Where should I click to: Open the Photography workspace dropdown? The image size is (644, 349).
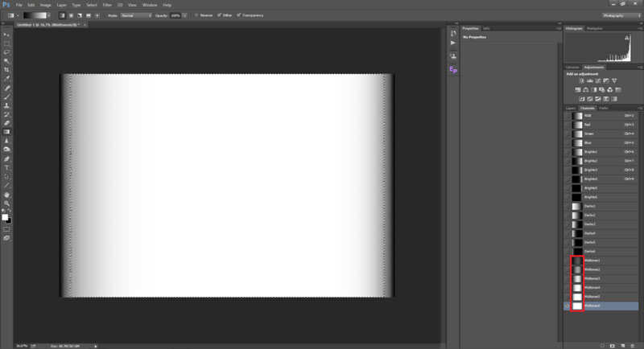620,15
